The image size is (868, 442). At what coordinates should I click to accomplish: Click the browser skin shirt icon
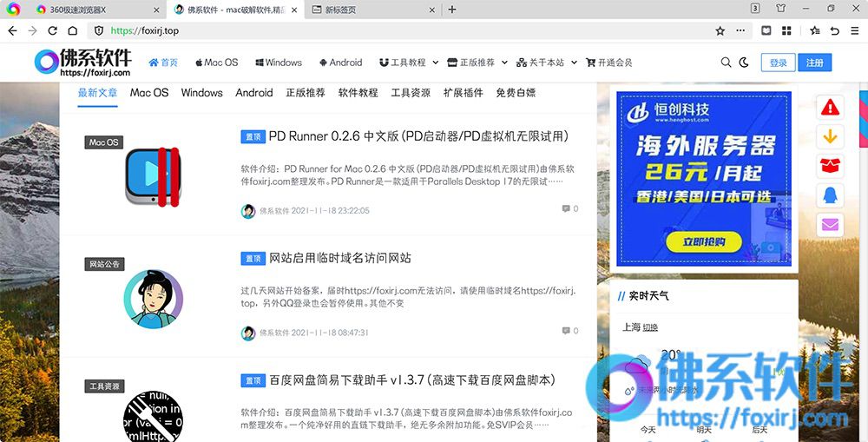click(780, 9)
